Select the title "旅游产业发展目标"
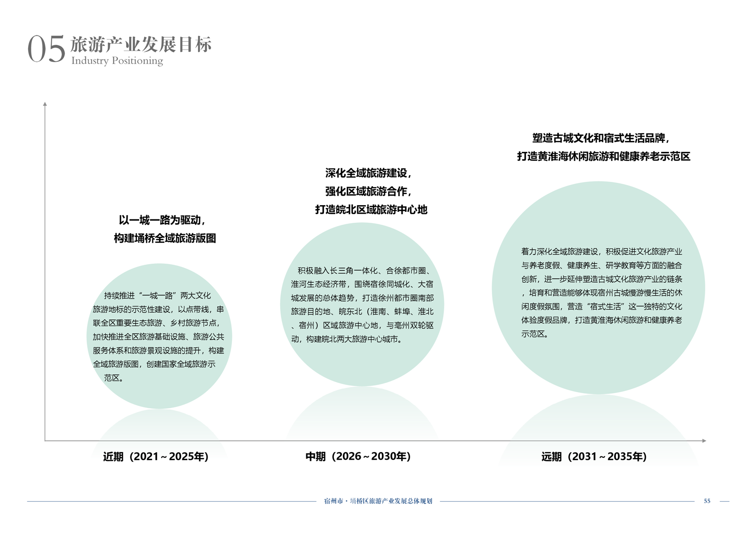 (x=141, y=44)
